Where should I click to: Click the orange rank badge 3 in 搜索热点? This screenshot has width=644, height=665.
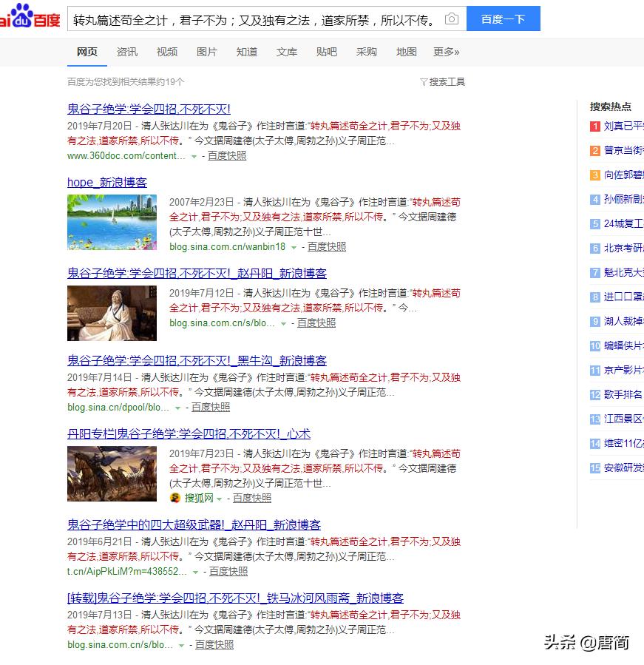(x=595, y=176)
